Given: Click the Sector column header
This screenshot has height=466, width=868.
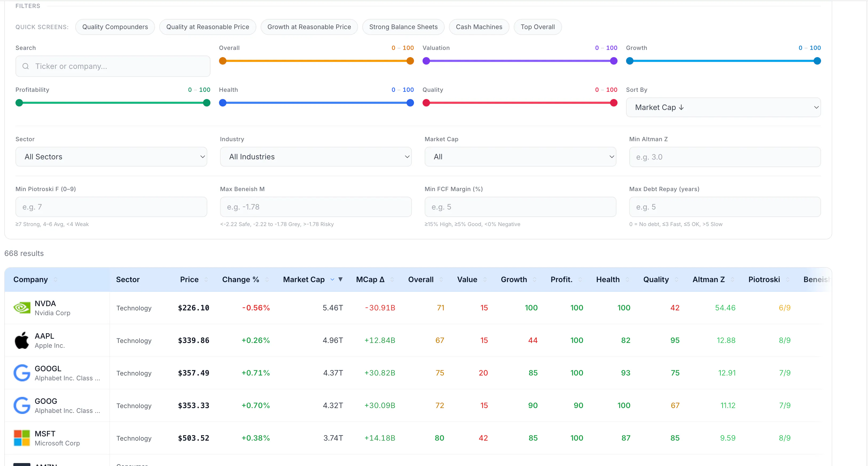Looking at the screenshot, I should [128, 279].
